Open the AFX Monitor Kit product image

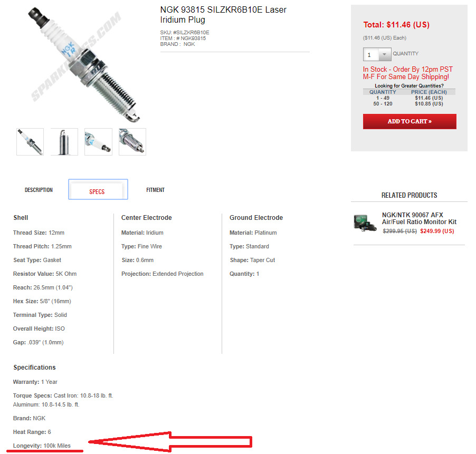pos(365,223)
